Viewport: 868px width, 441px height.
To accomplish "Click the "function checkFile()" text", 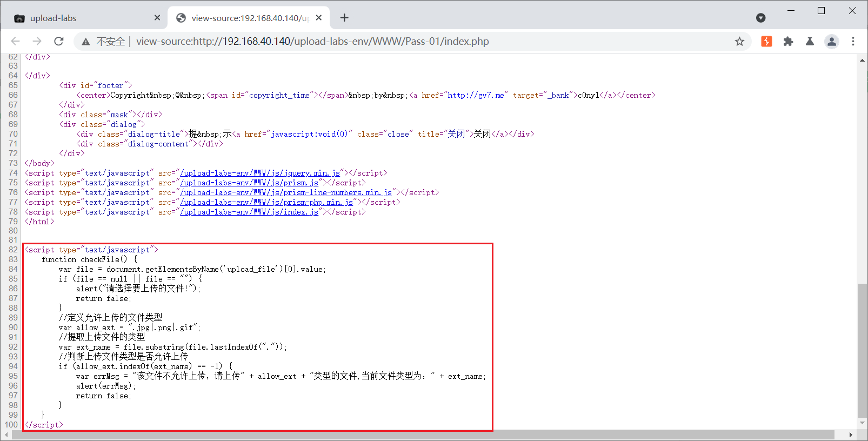I will click(x=84, y=260).
